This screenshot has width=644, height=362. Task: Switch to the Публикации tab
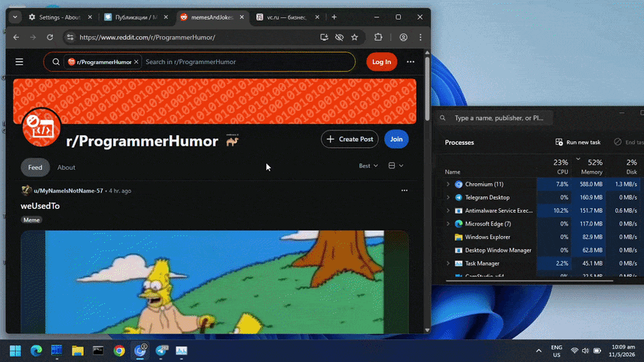136,17
